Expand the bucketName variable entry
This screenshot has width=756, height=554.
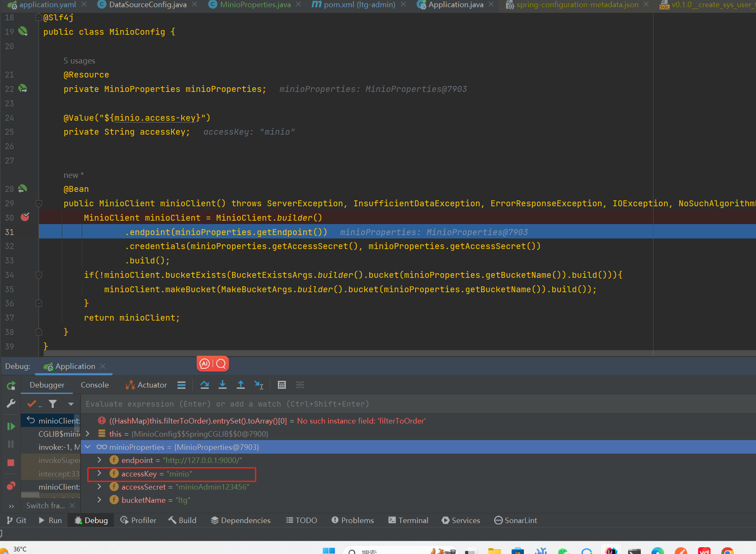point(99,500)
